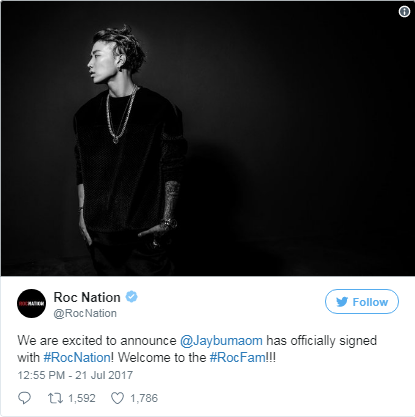This screenshot has width=415, height=417.
Task: Open the black-and-white tweet photo
Action: pyautogui.click(x=208, y=138)
